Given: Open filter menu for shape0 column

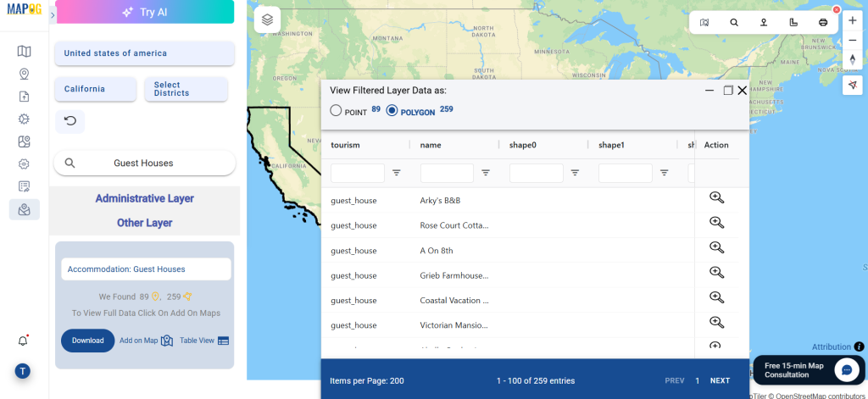Looking at the screenshot, I should click(x=576, y=173).
